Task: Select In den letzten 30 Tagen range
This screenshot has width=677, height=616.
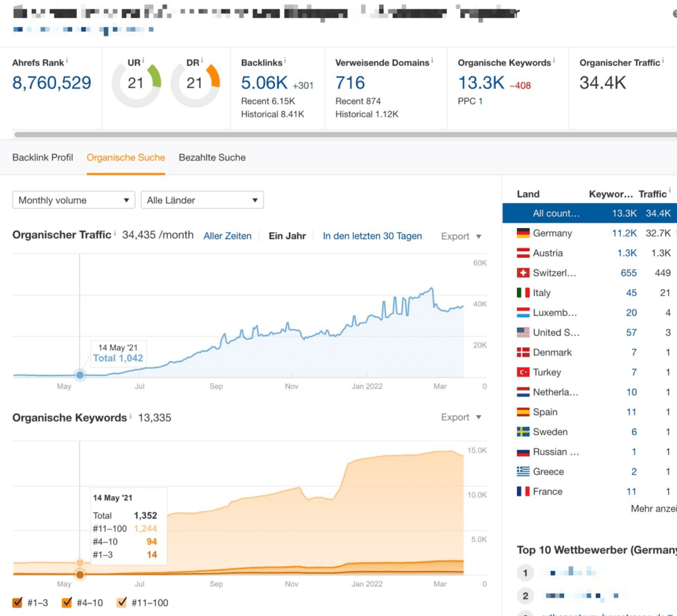Action: pyautogui.click(x=372, y=236)
